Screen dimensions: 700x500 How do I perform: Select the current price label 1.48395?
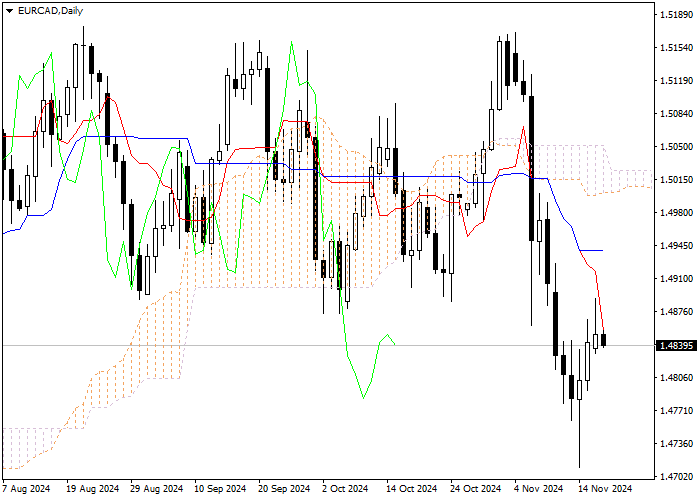coord(676,346)
